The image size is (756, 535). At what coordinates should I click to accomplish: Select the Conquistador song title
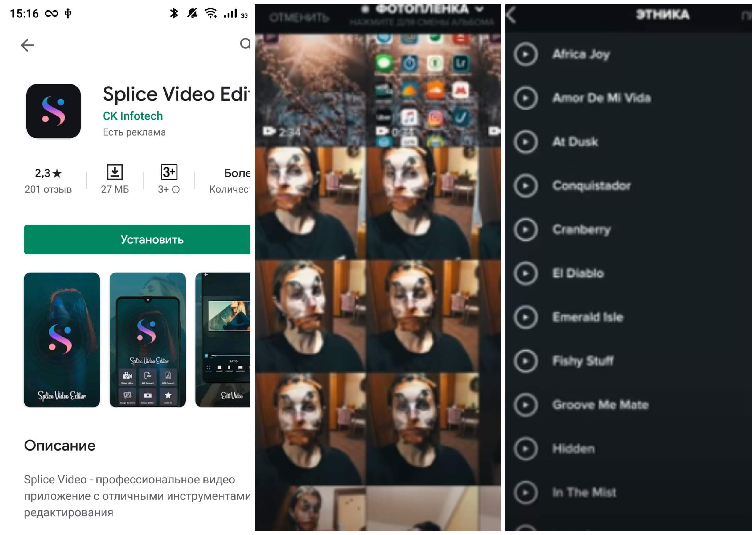coord(591,185)
